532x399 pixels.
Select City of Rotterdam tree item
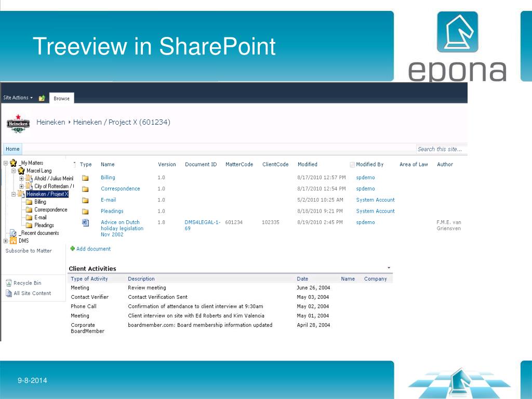(x=54, y=187)
